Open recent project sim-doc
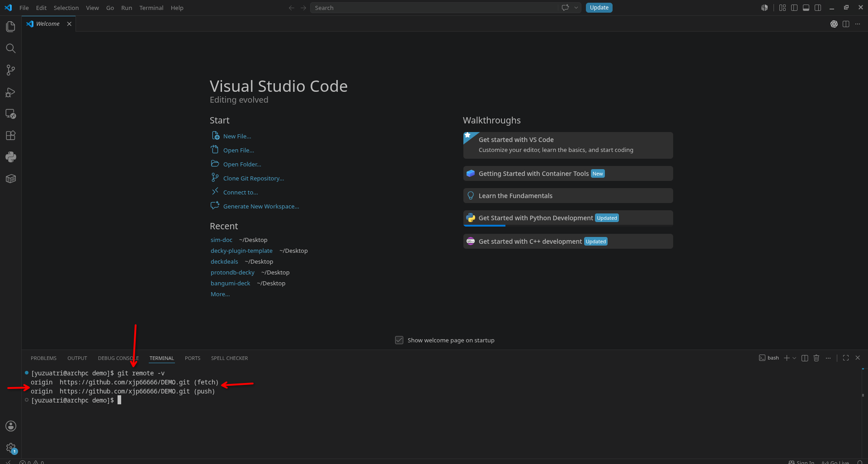The height and width of the screenshot is (464, 868). 222,240
